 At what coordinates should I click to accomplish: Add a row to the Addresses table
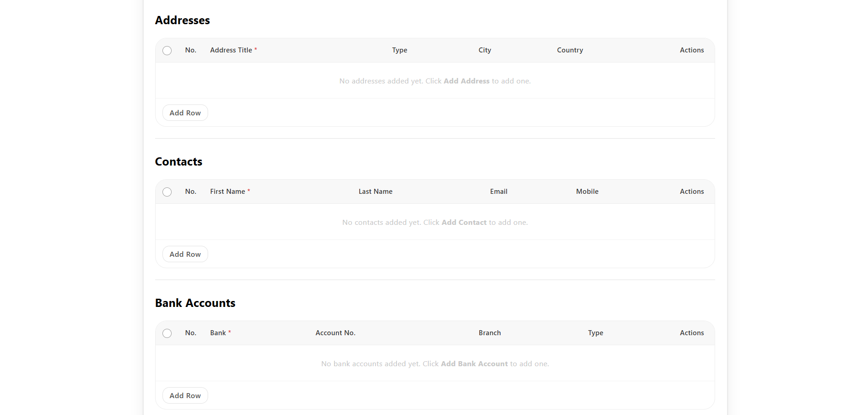pyautogui.click(x=185, y=113)
